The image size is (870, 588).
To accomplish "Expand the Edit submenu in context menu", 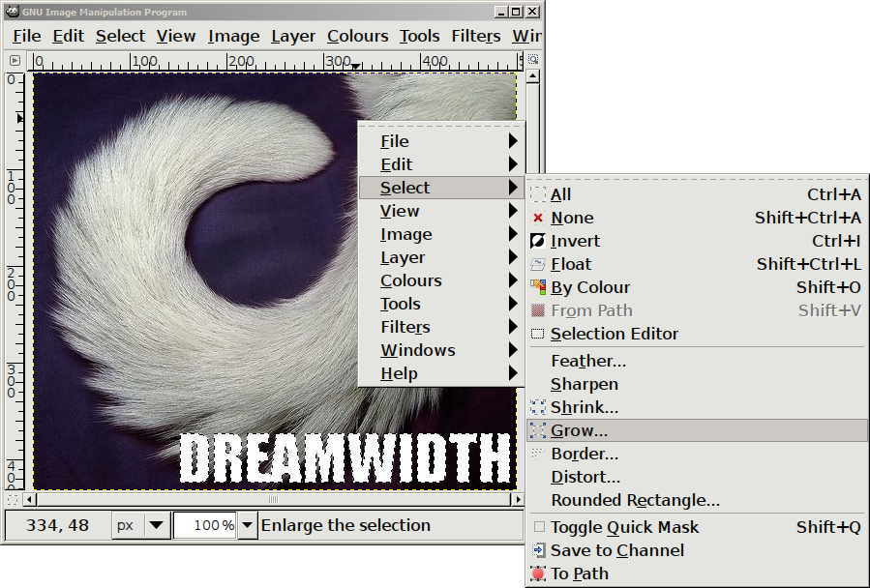I will pyautogui.click(x=441, y=164).
